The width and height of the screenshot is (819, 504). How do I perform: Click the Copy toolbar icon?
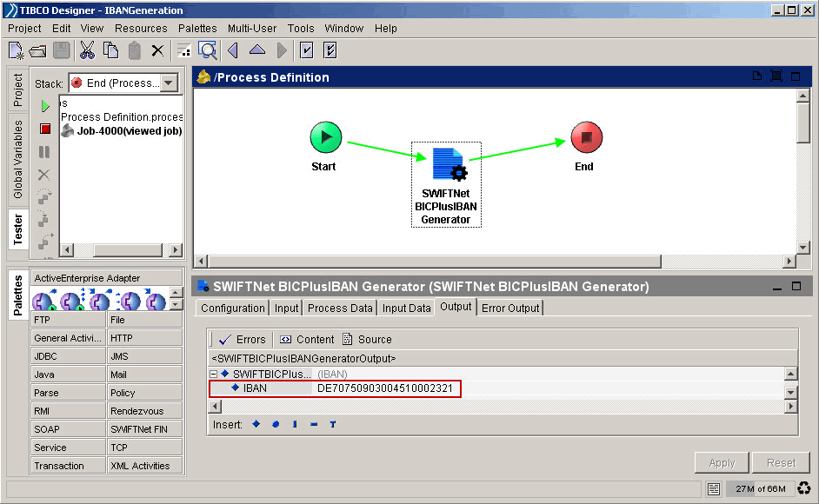[110, 50]
